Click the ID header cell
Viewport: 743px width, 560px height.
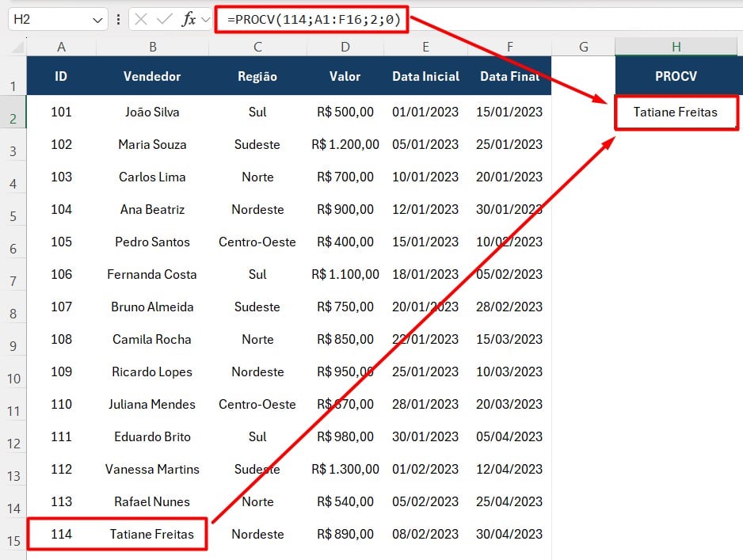(61, 76)
